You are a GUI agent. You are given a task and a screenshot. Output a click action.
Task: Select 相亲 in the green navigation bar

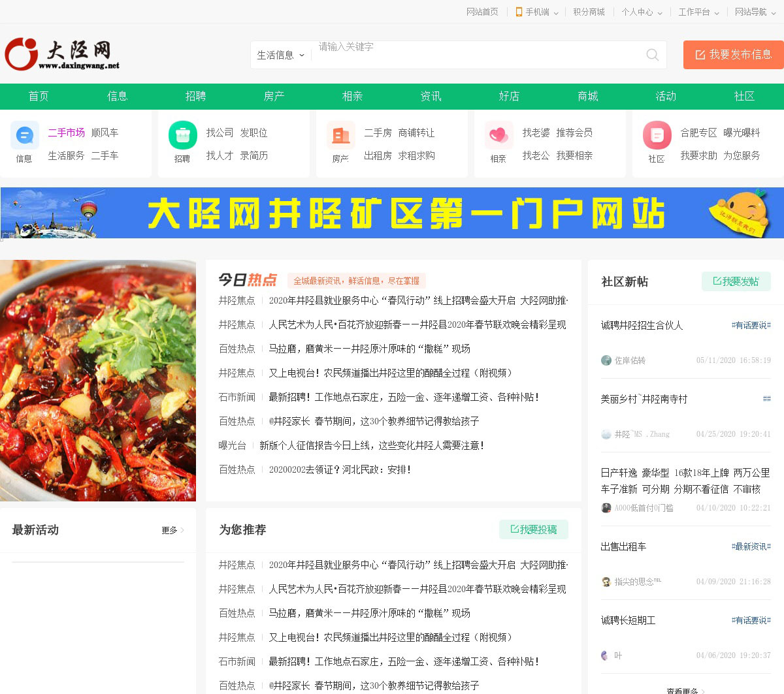352,96
